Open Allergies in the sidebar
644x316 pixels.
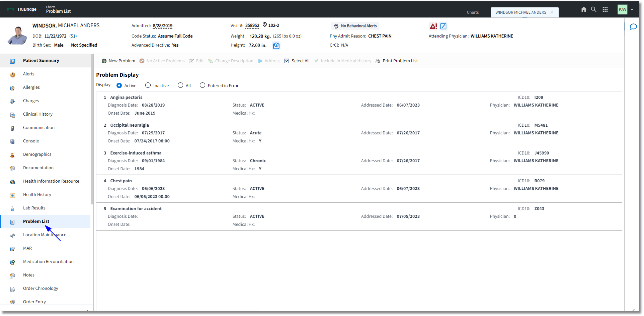tap(45, 87)
